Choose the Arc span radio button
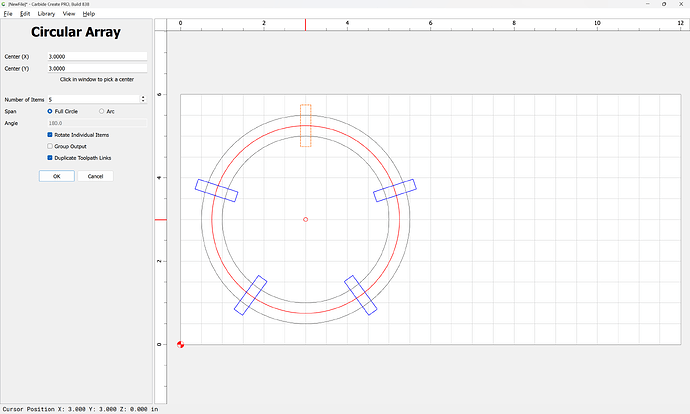 tap(101, 111)
